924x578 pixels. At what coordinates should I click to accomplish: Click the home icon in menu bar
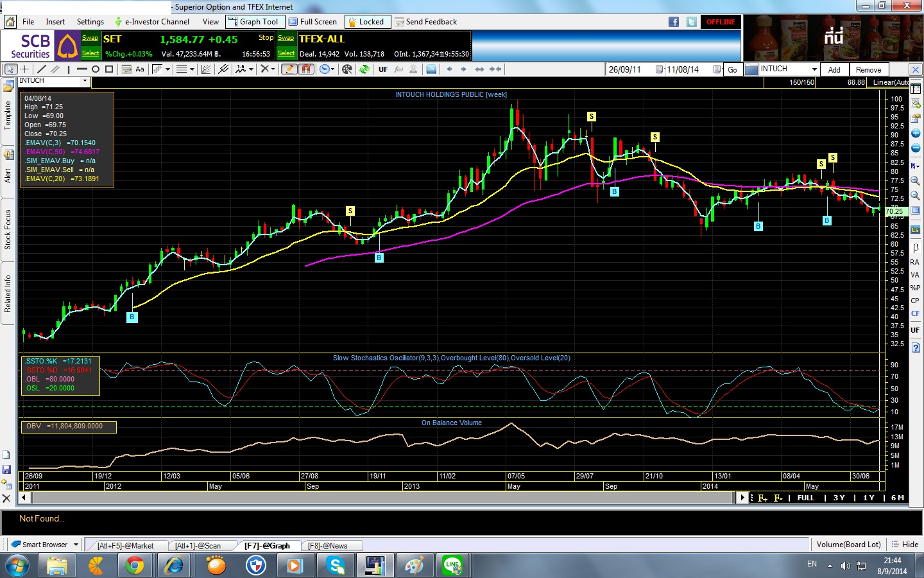click(10, 22)
